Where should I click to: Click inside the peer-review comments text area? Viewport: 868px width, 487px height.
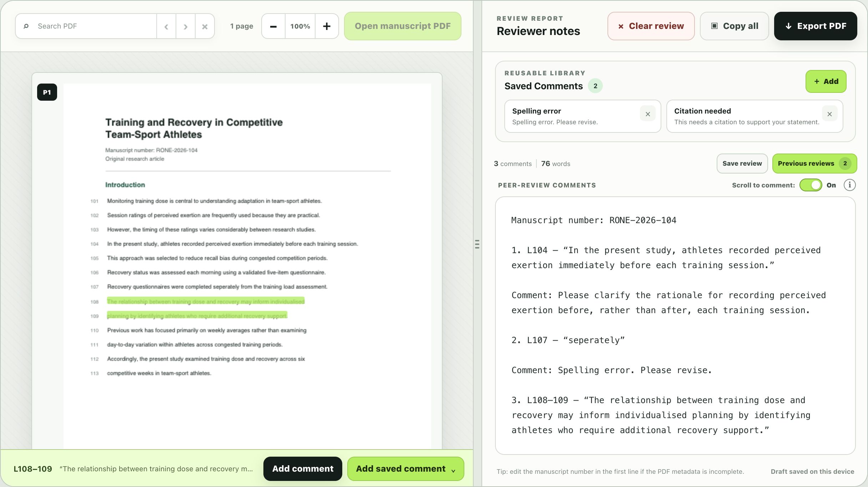(x=675, y=326)
